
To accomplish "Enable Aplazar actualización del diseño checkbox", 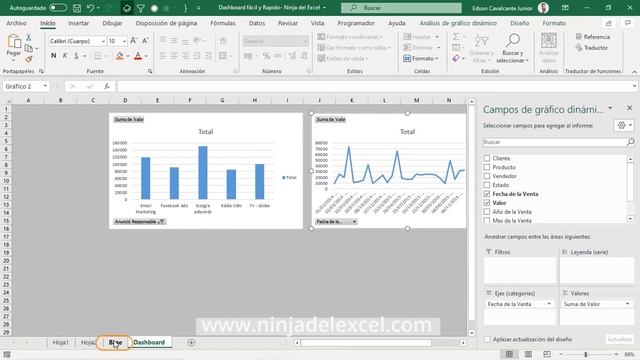I will click(487, 339).
